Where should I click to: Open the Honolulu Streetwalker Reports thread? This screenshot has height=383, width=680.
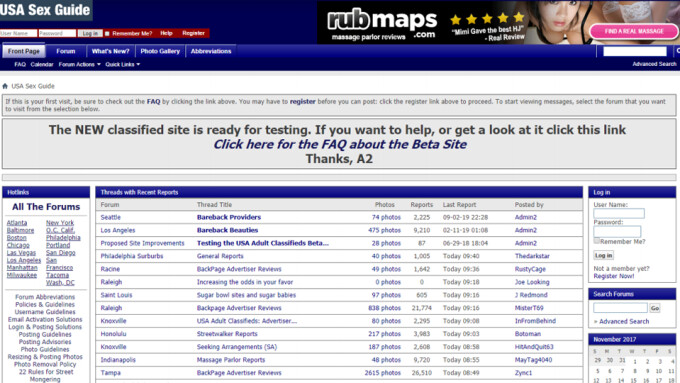pyautogui.click(x=227, y=334)
